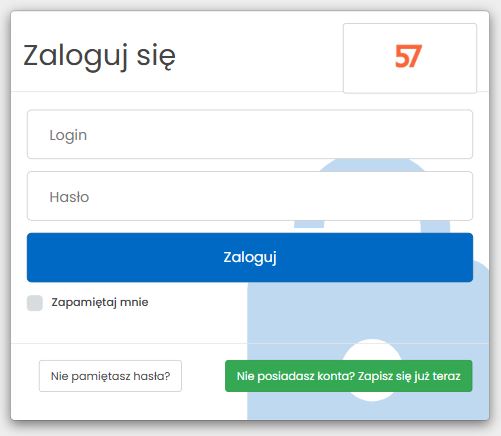Click the Hasło placeholder text
Screen dimensions: 501x436
(x=69, y=197)
